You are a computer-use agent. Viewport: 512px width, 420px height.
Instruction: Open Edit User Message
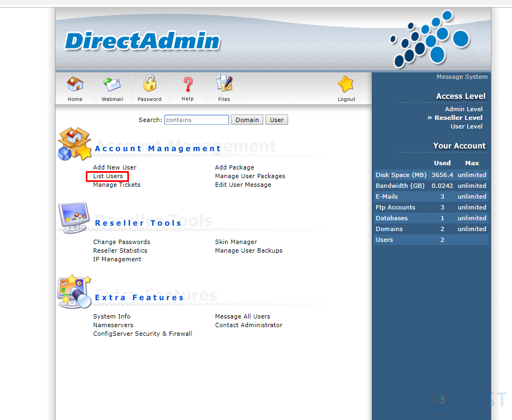[x=243, y=185]
